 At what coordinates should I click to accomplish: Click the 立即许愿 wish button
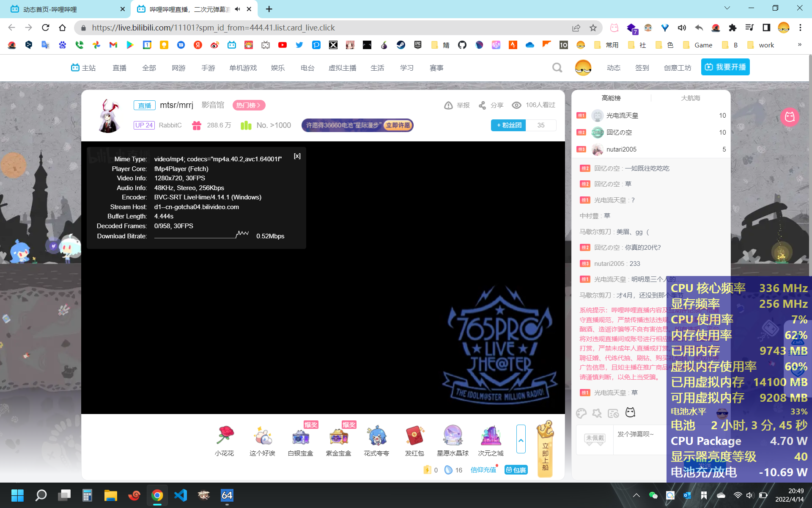[x=398, y=125]
